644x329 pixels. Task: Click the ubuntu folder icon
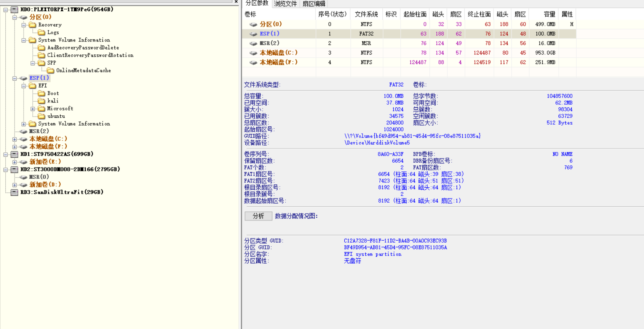42,116
